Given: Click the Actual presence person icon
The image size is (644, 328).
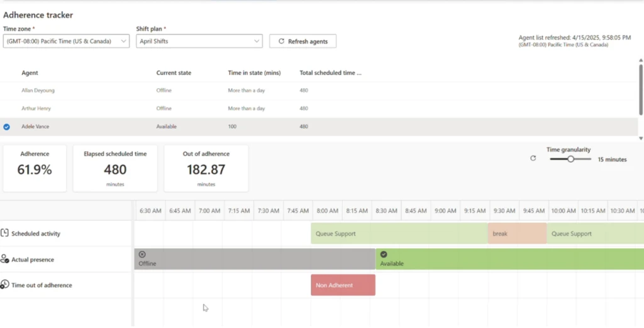Looking at the screenshot, I should (5, 259).
